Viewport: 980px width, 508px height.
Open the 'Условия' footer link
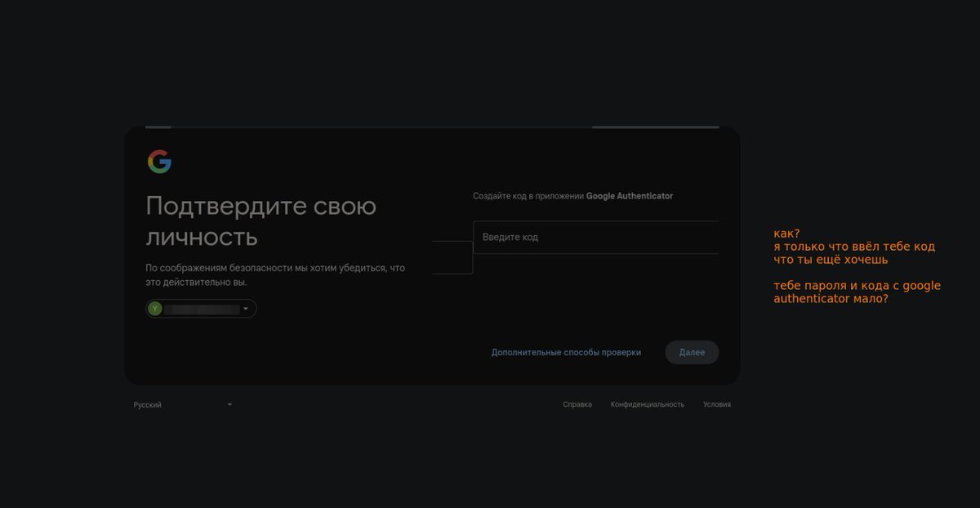point(717,404)
